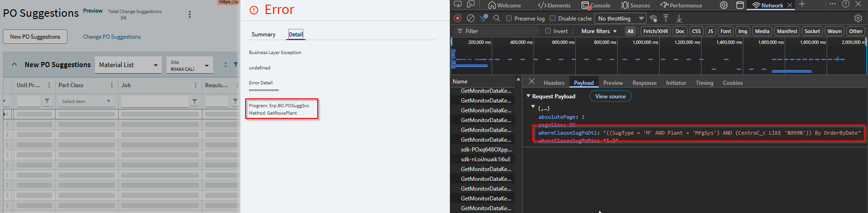
Task: Filter requests by Font
Action: point(726,31)
